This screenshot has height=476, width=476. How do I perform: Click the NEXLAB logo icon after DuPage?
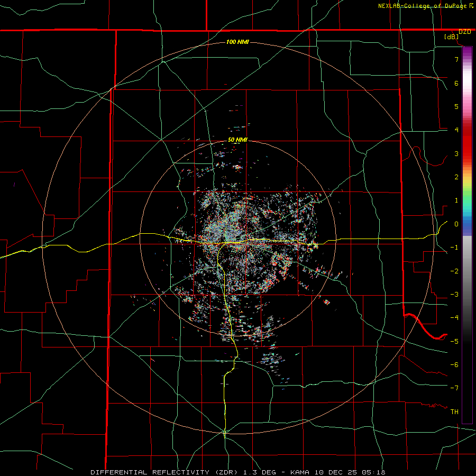471,6
